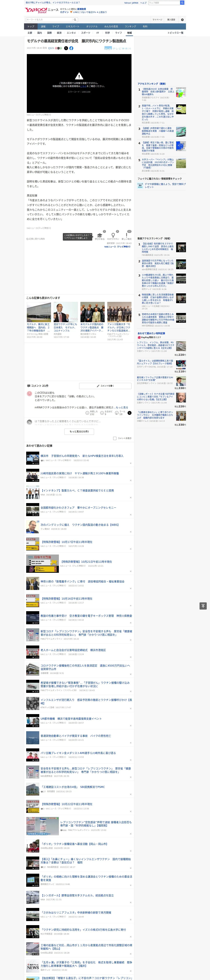Share article on X icon under headline
Screen dimensions: 210x980
pyautogui.click(x=66, y=48)
